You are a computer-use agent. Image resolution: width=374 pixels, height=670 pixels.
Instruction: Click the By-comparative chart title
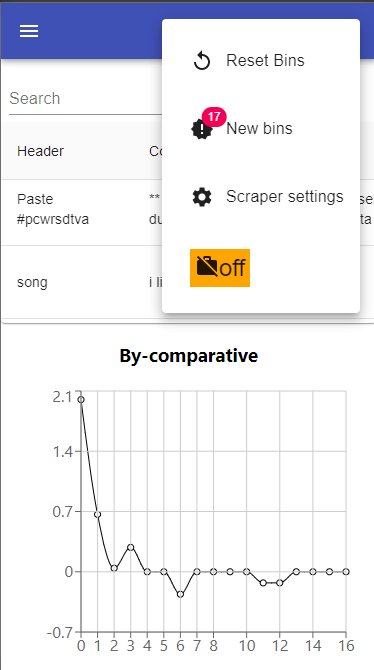[x=188, y=356]
